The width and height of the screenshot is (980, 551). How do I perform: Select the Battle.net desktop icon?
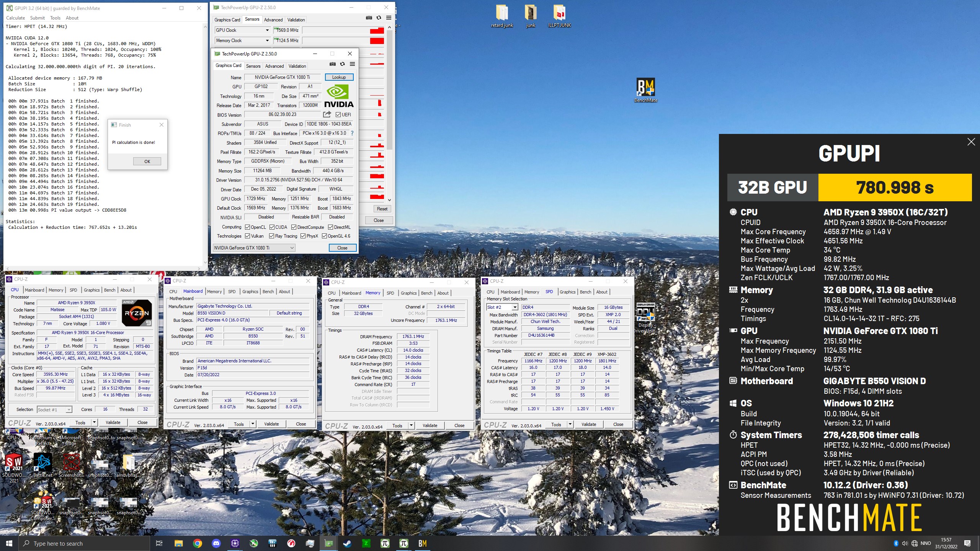tap(42, 465)
